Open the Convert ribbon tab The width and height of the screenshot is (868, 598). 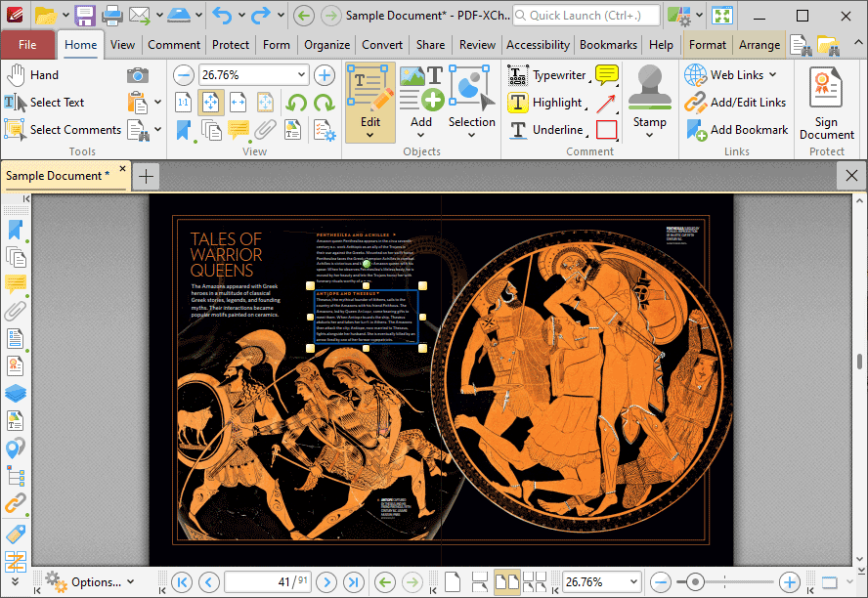[x=382, y=45]
